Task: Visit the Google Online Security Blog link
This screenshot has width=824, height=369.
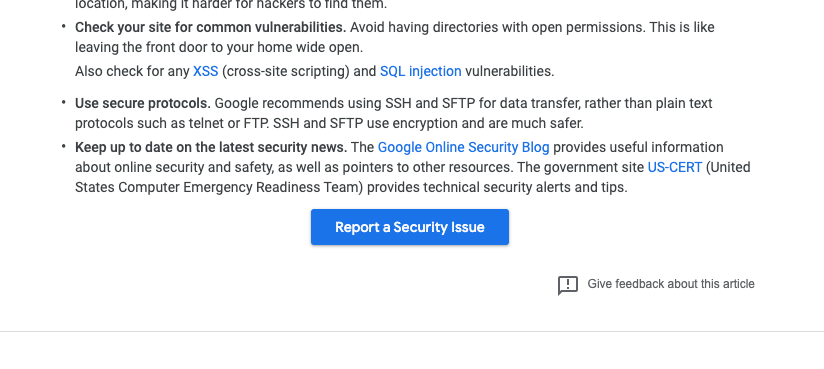Action: [x=464, y=147]
